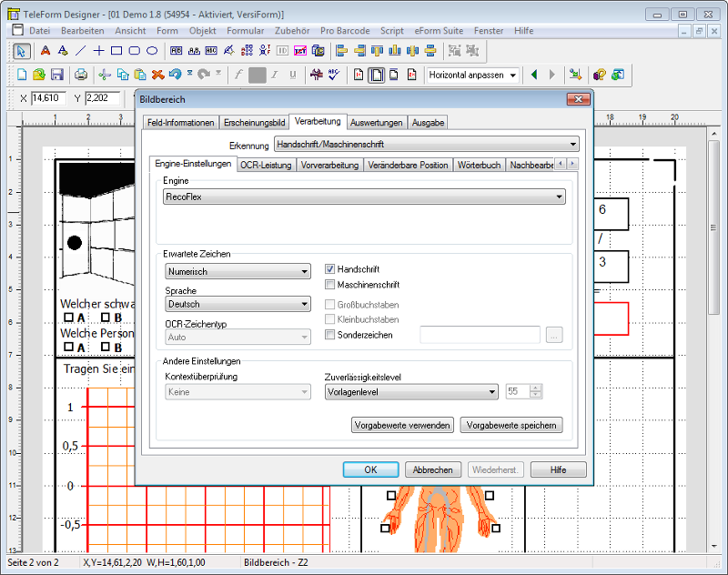Screen dimensions: 728x575
Task: Open the Sprache Deutsch dropdown
Action: [238, 304]
